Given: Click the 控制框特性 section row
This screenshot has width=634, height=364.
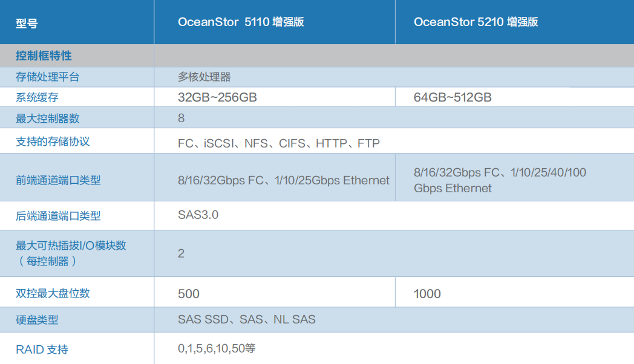Looking at the screenshot, I should point(44,56).
